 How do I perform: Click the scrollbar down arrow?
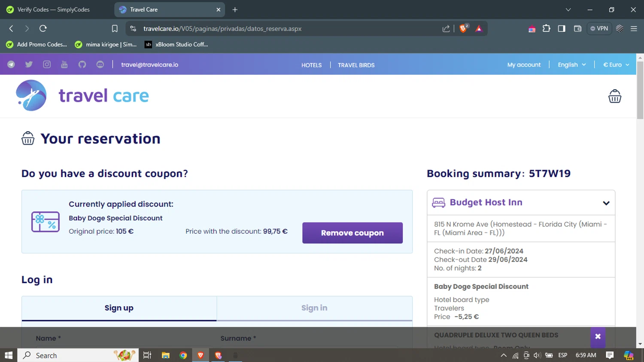click(640, 344)
